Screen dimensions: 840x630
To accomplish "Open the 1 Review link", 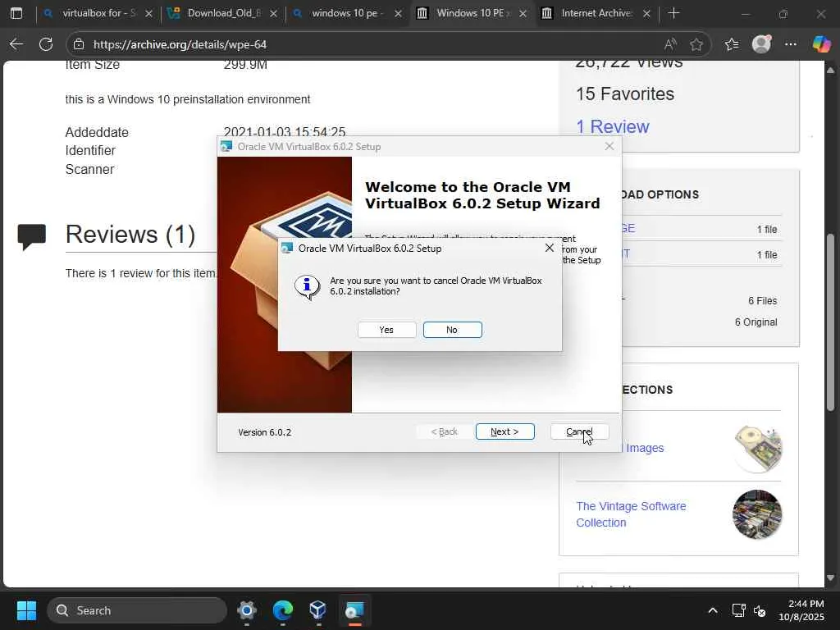I will 612,126.
